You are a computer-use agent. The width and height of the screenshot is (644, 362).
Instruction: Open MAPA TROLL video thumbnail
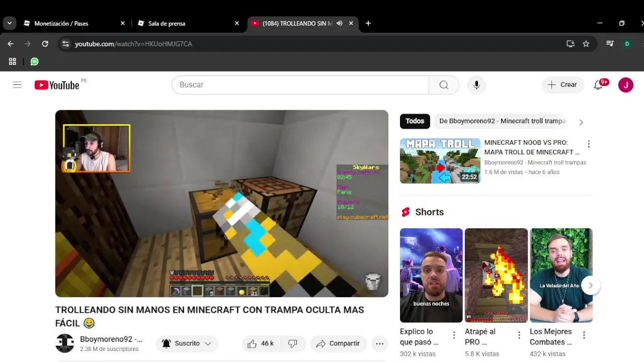pos(440,161)
